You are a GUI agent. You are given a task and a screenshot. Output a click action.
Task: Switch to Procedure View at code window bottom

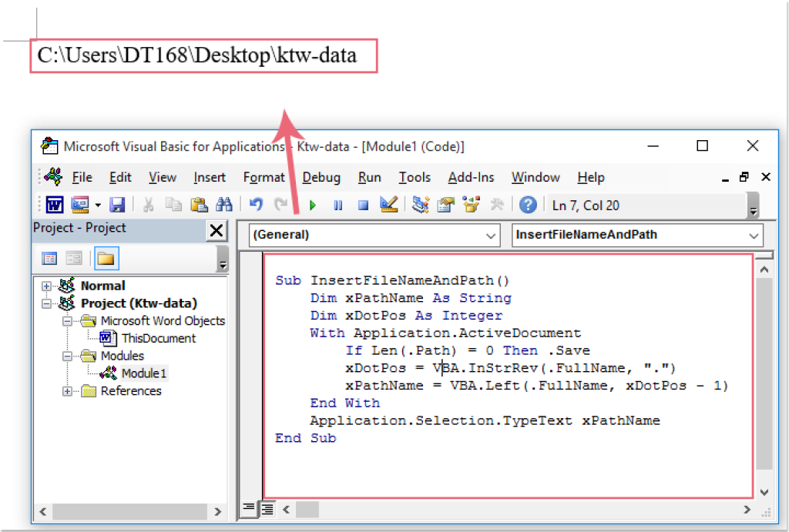click(x=249, y=508)
